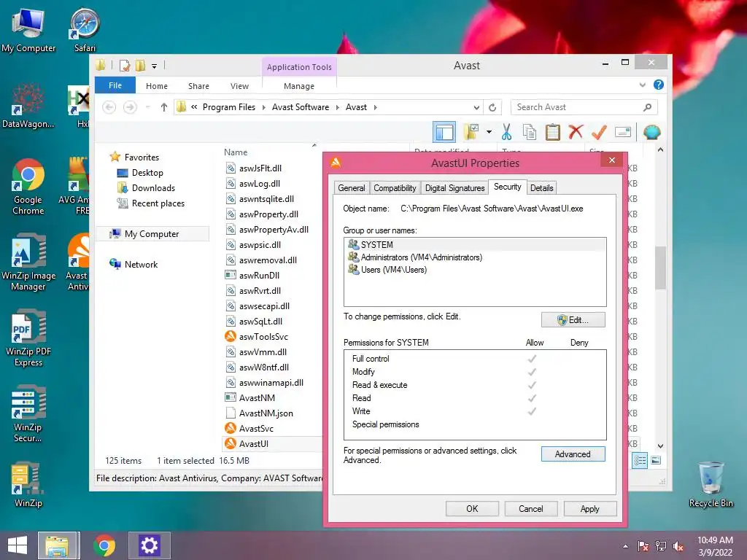Select the AvastSvc file
Viewport: 747px width, 560px height.
(256, 428)
